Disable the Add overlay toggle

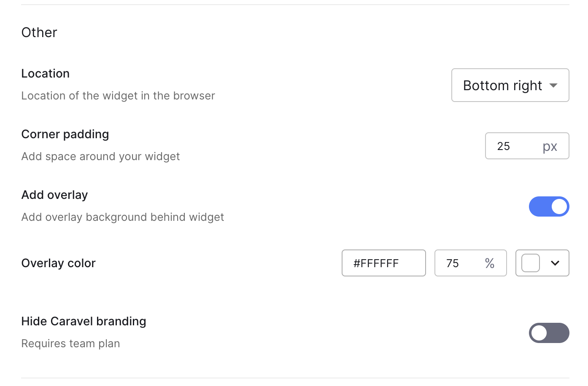pyautogui.click(x=549, y=206)
